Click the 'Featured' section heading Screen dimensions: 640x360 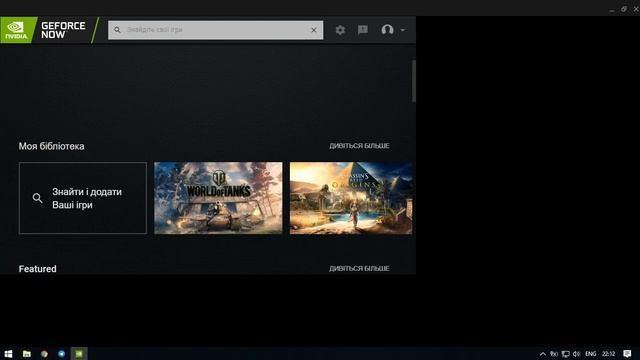[38, 269]
